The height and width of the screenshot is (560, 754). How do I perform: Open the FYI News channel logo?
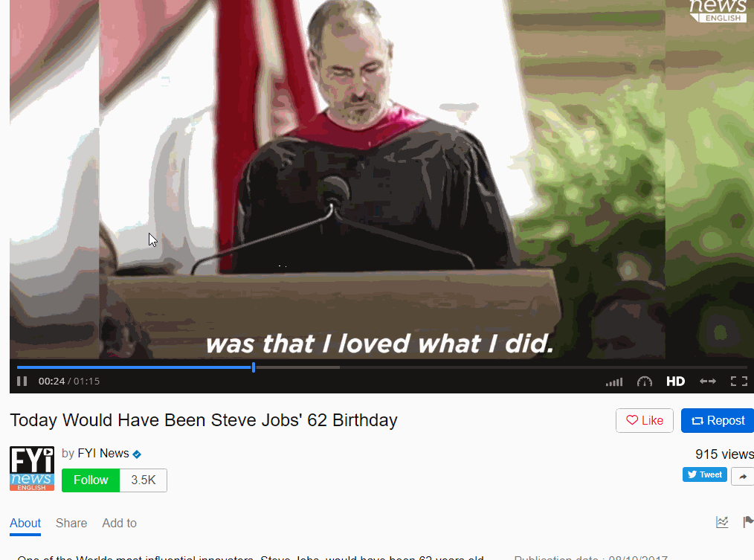click(32, 469)
